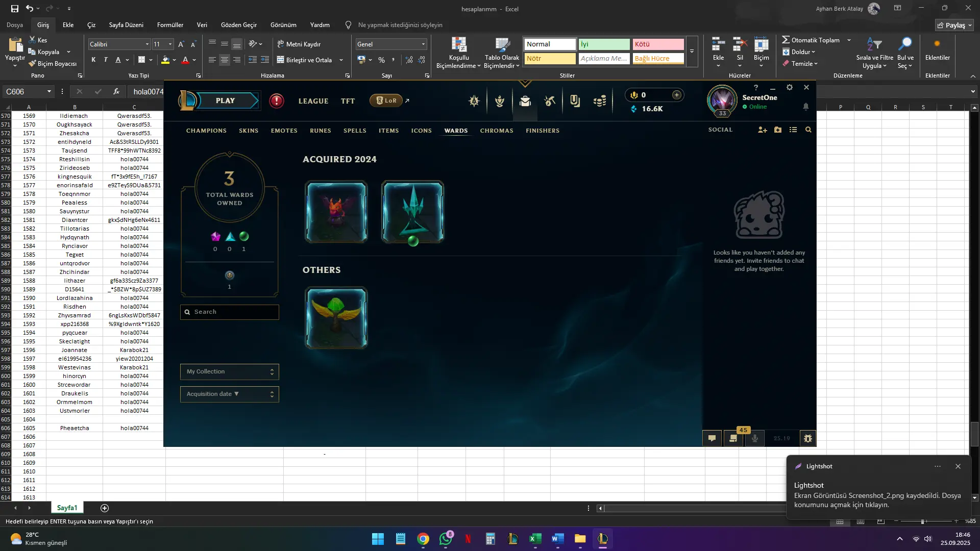Viewport: 980px width, 551px height.
Task: Open the League client settings gear
Action: [x=789, y=88]
